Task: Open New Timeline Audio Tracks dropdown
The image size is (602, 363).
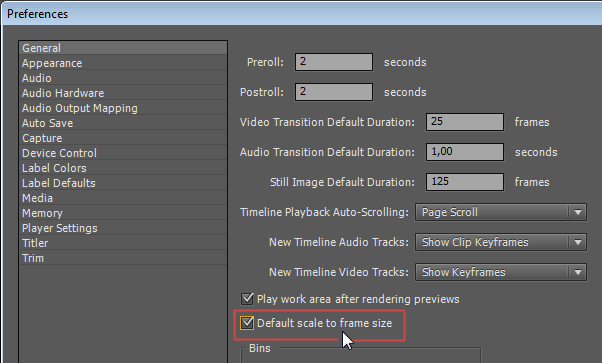Action: (x=501, y=242)
